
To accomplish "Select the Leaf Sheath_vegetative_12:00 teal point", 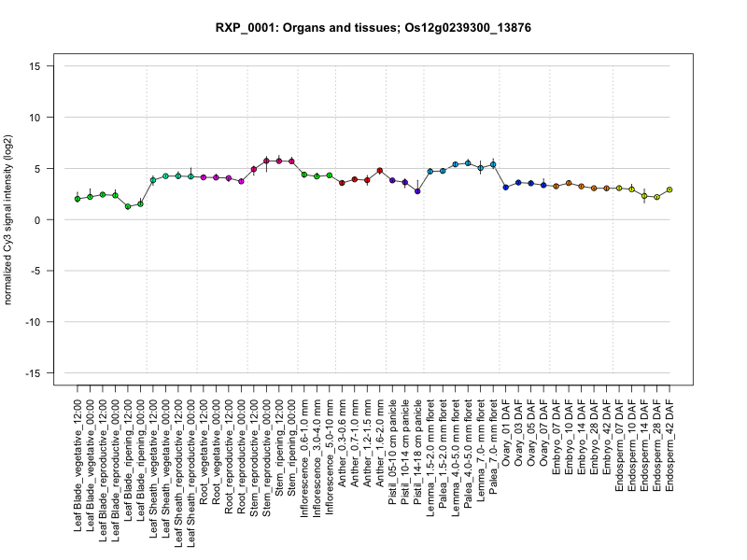I will (x=153, y=180).
